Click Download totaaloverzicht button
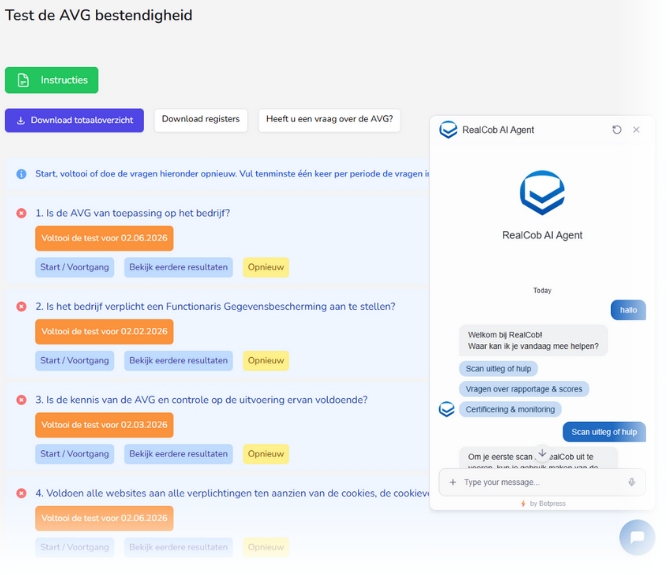Screen dimensions: 670x575 coord(74,120)
